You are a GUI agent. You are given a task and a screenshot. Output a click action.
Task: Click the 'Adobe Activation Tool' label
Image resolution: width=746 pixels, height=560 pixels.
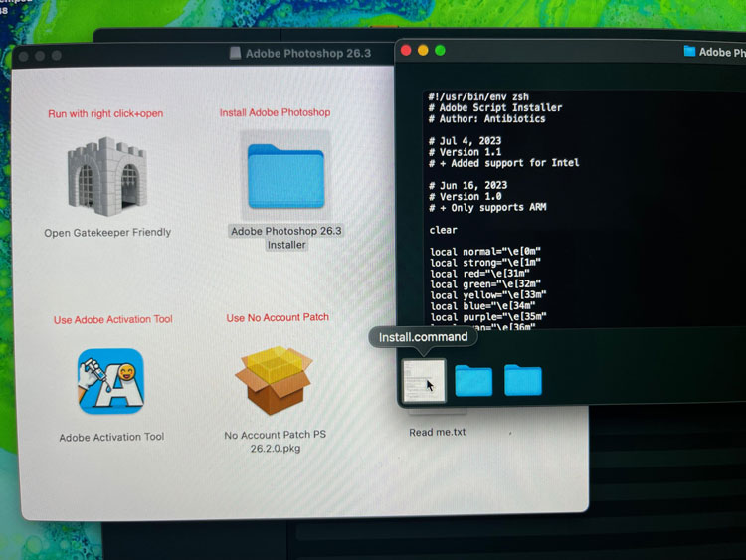[x=111, y=437]
